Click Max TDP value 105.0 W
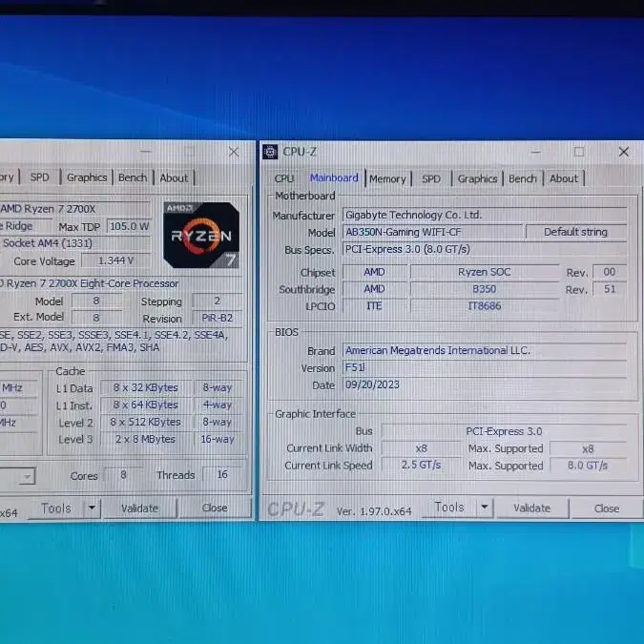 click(129, 226)
